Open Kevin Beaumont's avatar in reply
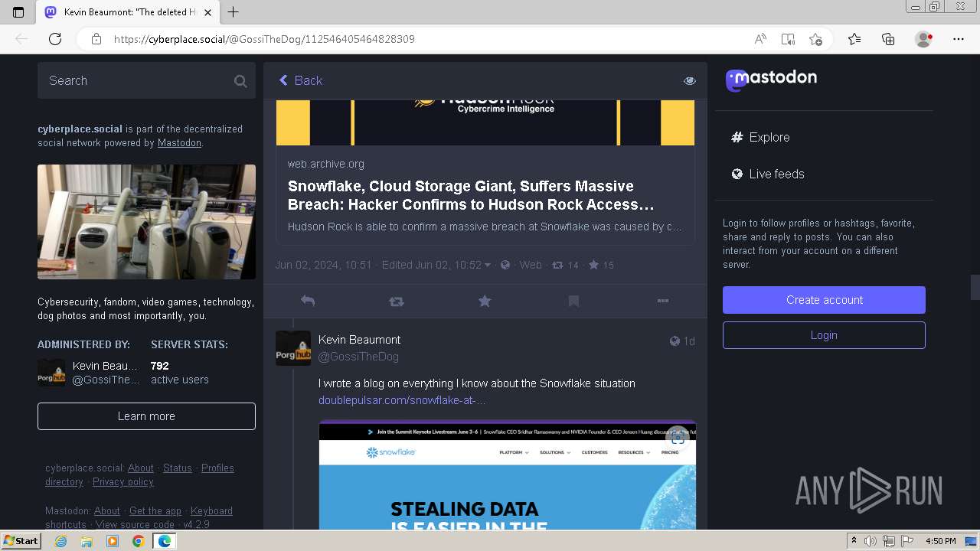The width and height of the screenshot is (980, 551). pyautogui.click(x=293, y=348)
